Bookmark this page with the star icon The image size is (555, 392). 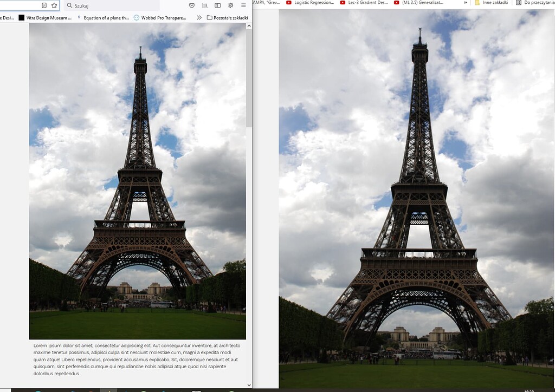pos(55,5)
